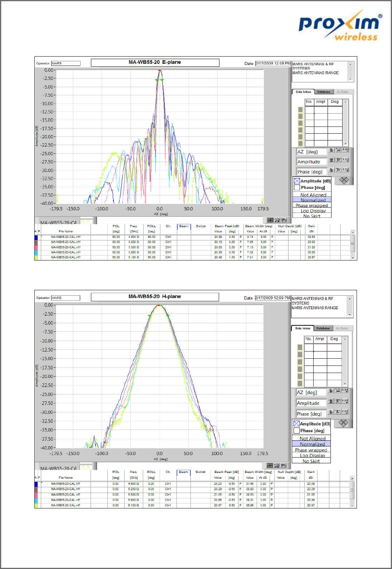The height and width of the screenshot is (569, 392).
Task: Toggle No Skirt option in H-plane panel
Action: [x=311, y=461]
